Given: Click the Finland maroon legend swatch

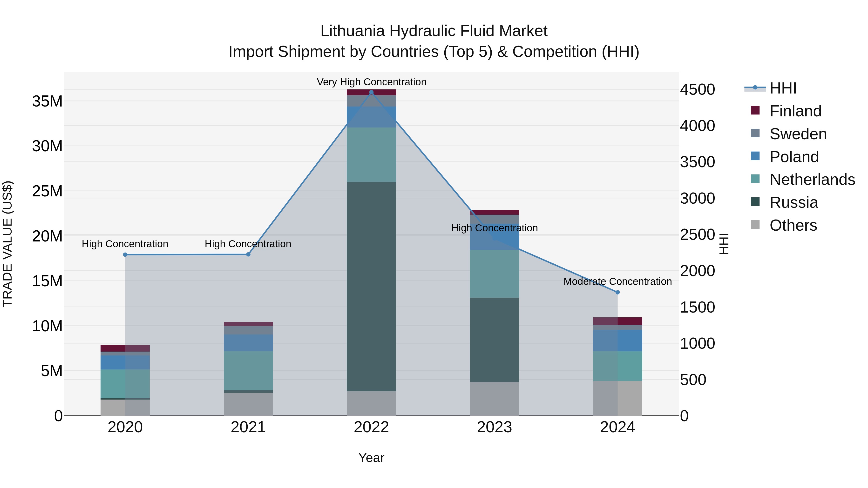Looking at the screenshot, I should 755,110.
